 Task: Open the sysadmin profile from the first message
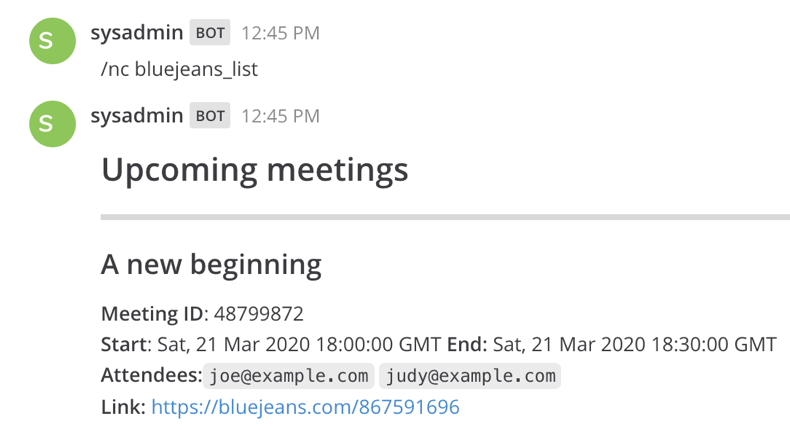tap(137, 33)
